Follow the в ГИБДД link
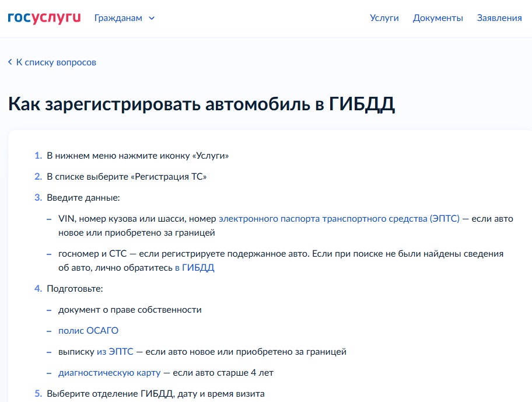This screenshot has height=402, width=532. tap(194, 268)
